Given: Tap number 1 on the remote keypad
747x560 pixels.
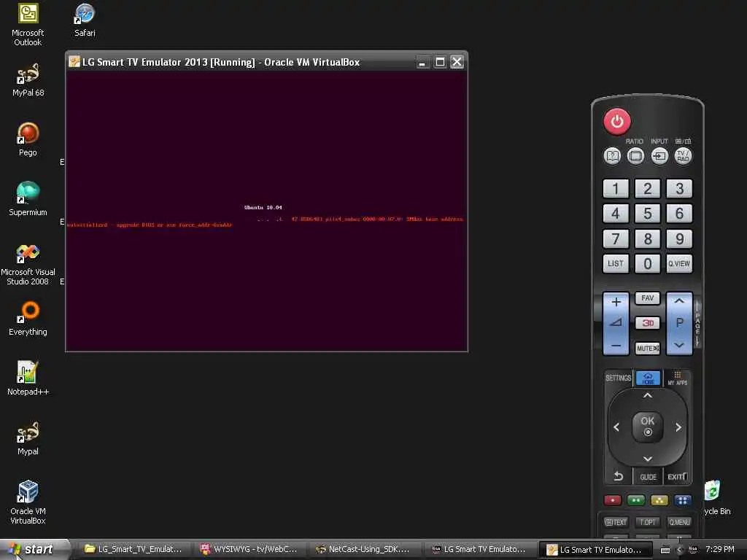Looking at the screenshot, I should (x=616, y=189).
